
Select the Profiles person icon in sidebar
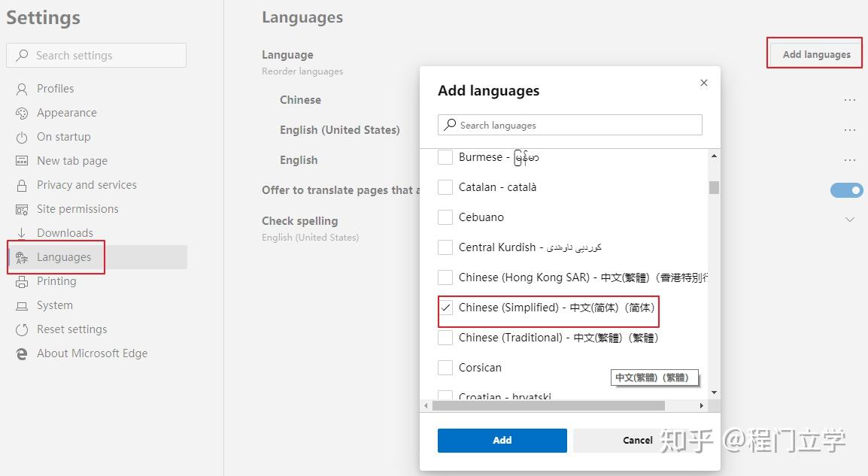(21, 89)
